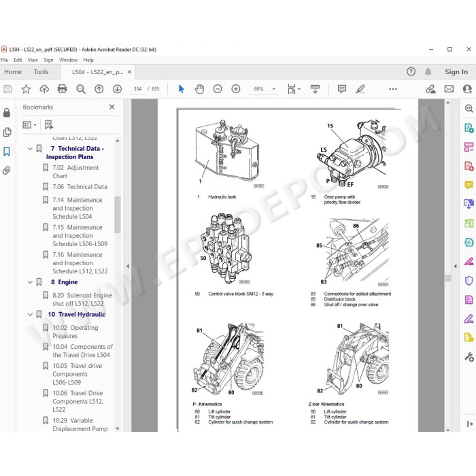Viewport: 476px width, 476px height.
Task: Open notifications bell icon
Action: coord(428,71)
